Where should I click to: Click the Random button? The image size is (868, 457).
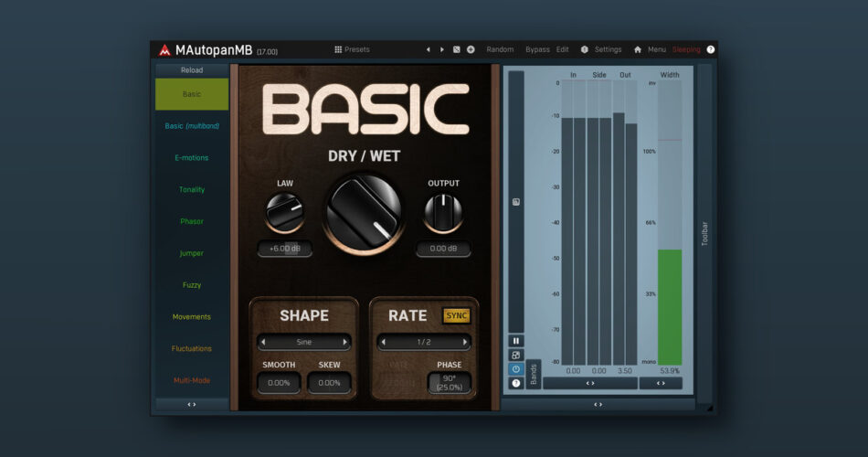[500, 49]
